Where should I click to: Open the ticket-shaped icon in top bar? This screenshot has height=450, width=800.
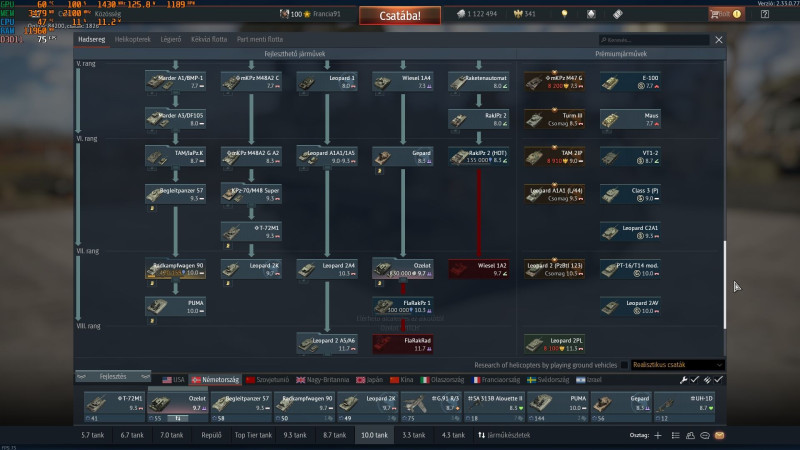(617, 14)
